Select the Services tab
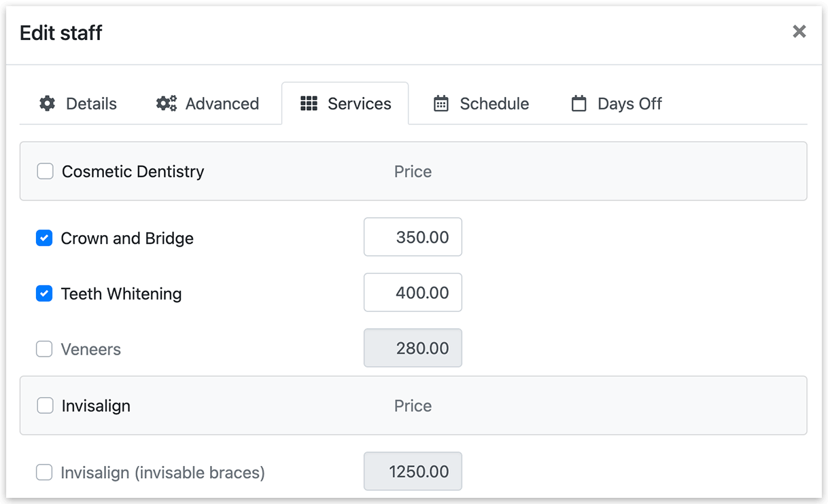Viewport: 828px width, 504px height. tap(345, 103)
